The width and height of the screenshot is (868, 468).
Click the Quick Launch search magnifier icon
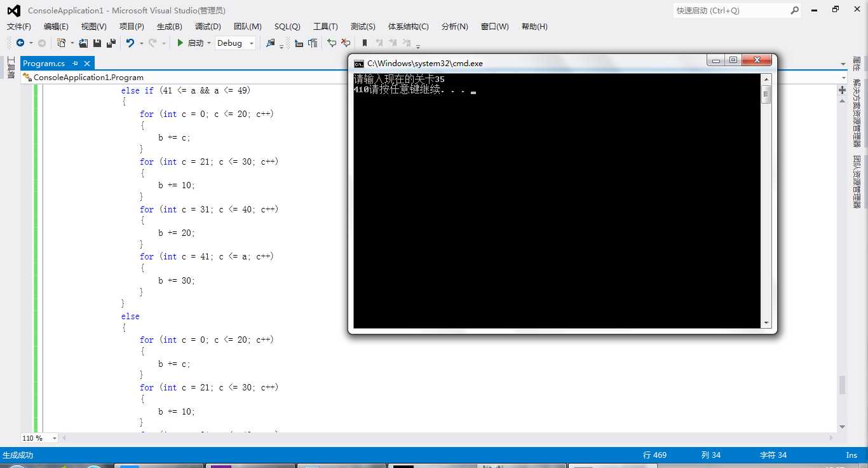coord(794,10)
